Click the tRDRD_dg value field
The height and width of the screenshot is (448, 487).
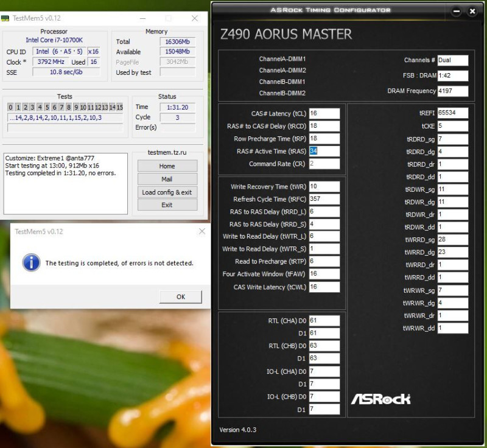(x=453, y=152)
